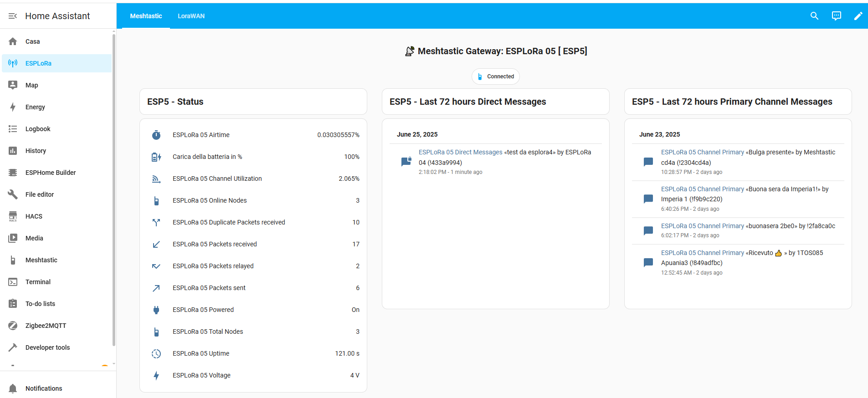Click the Channel Utilization signal icon

(x=156, y=179)
